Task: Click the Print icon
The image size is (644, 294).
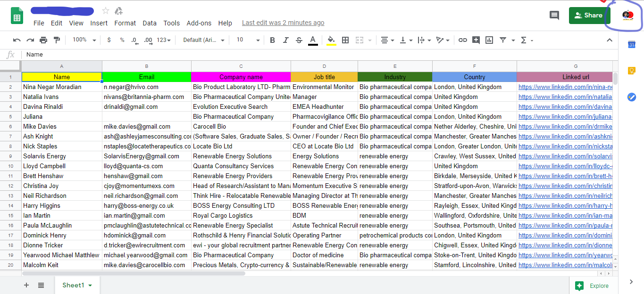Action: pos(43,40)
